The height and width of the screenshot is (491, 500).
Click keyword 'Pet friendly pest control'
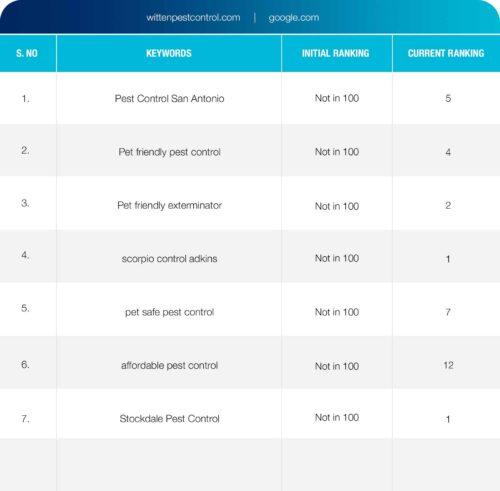(169, 152)
